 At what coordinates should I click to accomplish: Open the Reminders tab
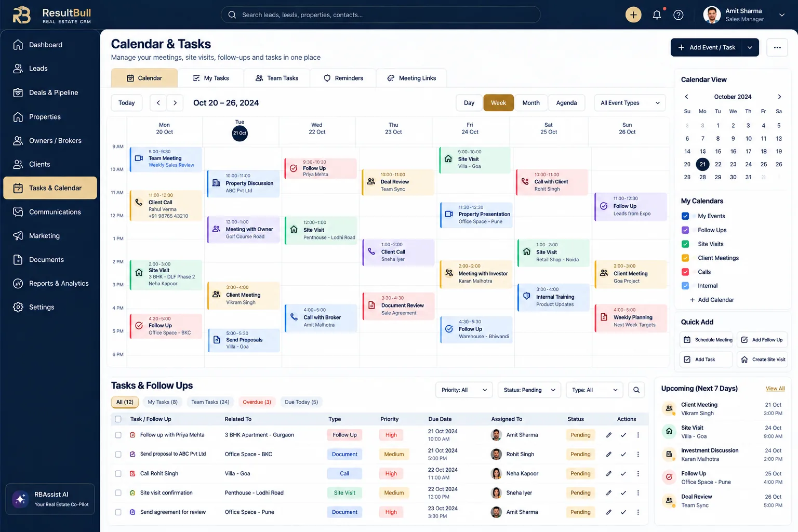click(x=343, y=78)
